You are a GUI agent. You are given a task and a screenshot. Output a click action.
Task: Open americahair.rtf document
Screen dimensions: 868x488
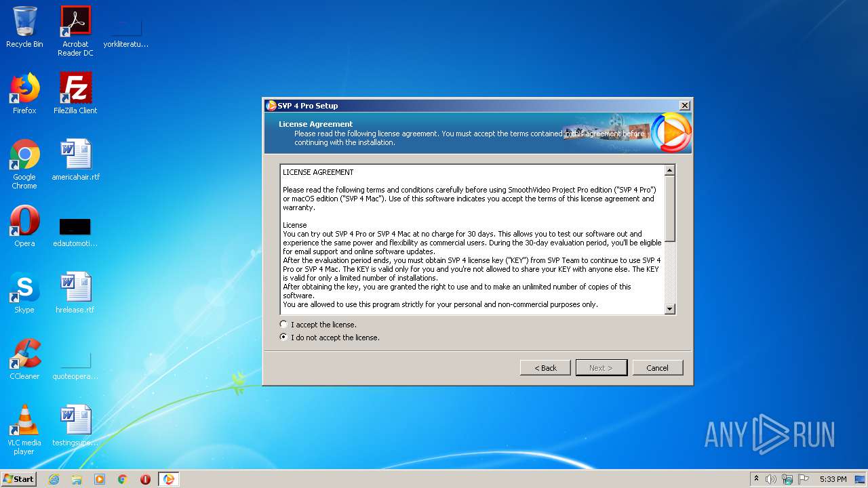point(75,160)
